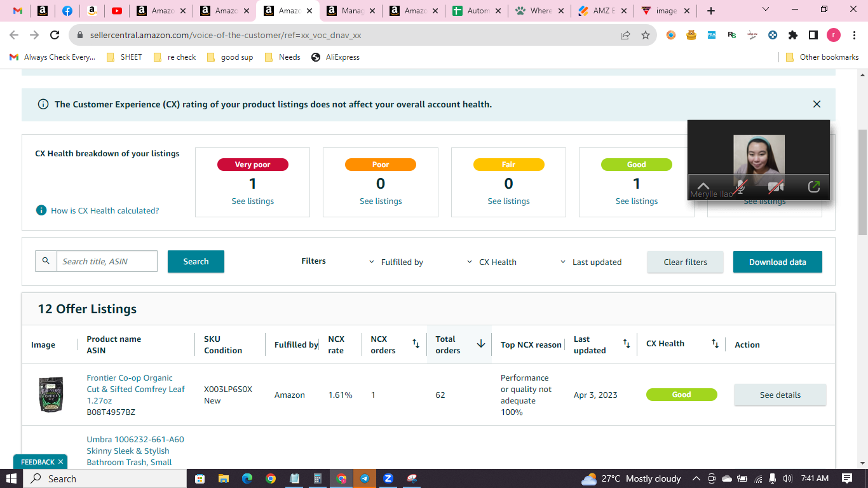This screenshot has height=488, width=868.
Task: Toggle the Chrome side panel
Action: pos(813,35)
